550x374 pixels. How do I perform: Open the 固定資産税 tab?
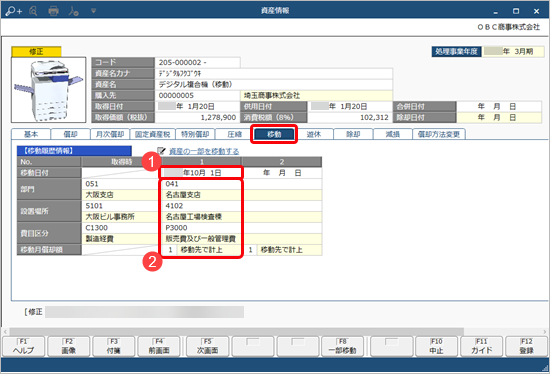pyautogui.click(x=152, y=134)
